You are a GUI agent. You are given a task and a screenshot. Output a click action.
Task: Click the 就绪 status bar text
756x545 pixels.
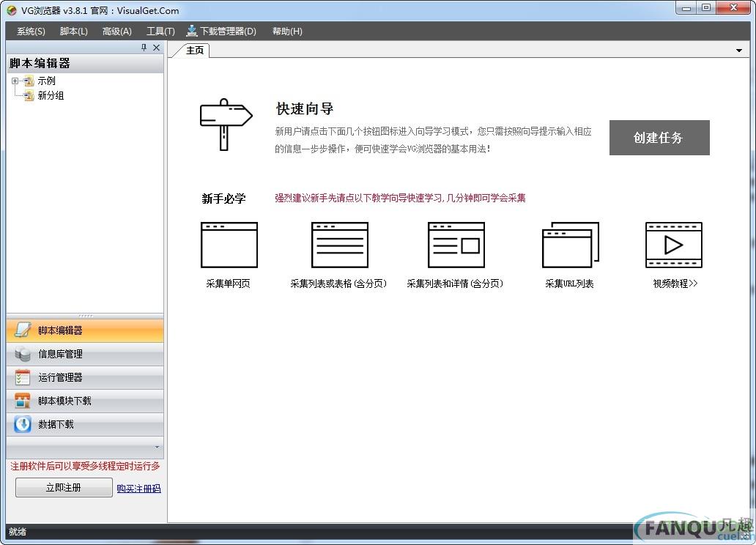18,532
